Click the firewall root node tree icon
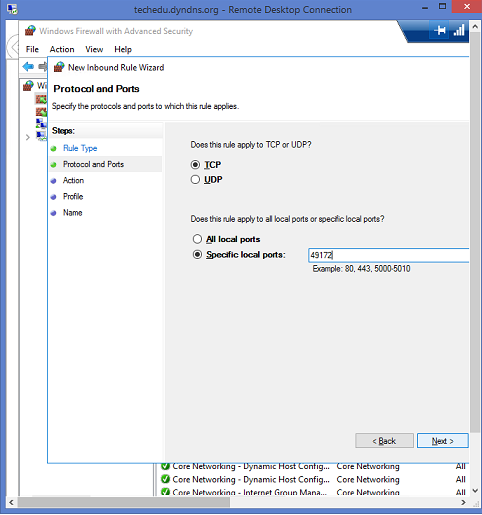Screen dimensions: 482x515 point(28,86)
